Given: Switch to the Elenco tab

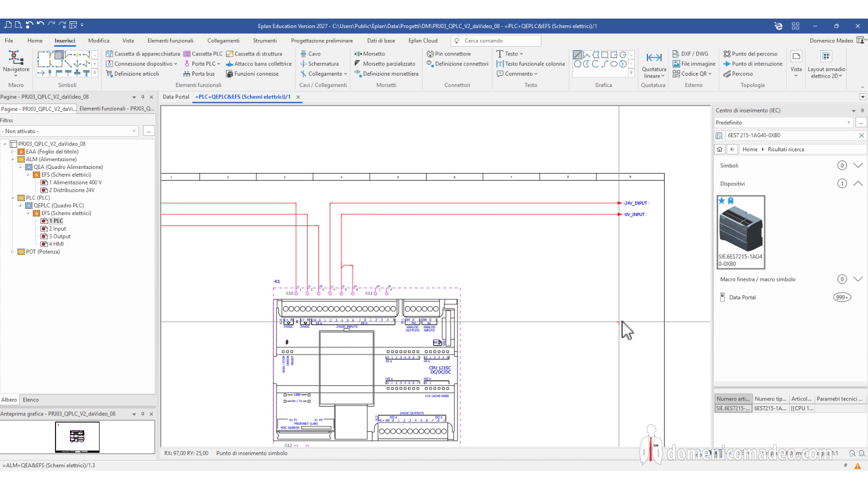Looking at the screenshot, I should click(x=31, y=400).
